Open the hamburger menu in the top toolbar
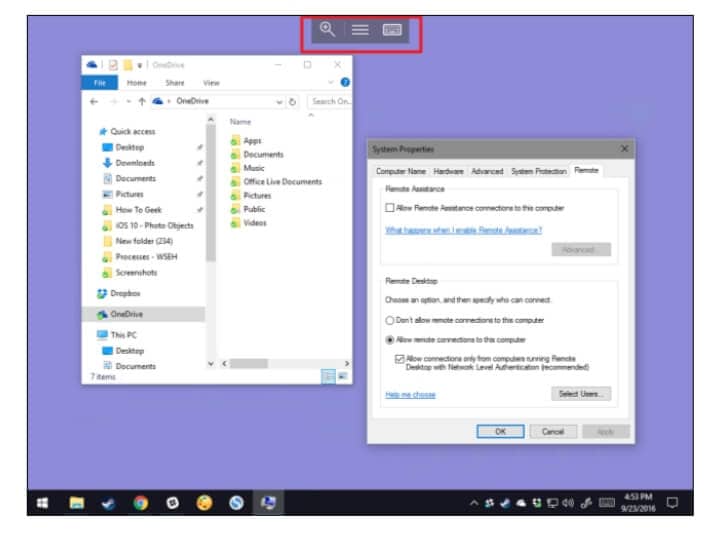719x553 pixels. coord(360,30)
